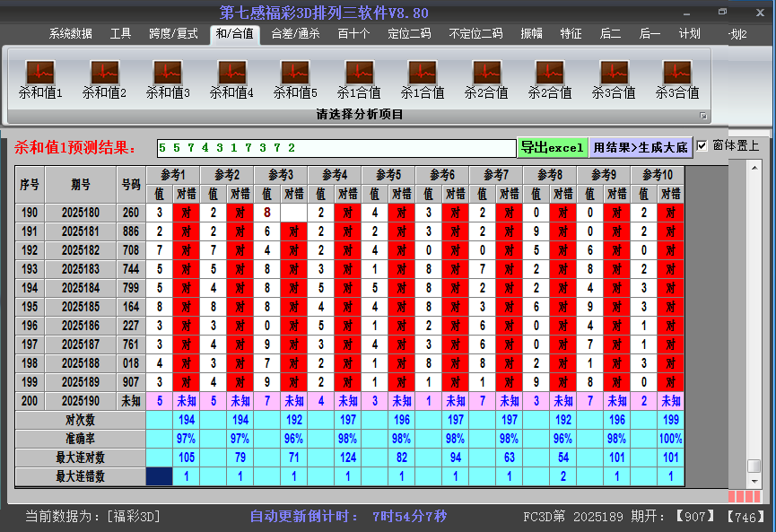Viewport: 776px width, 532px height.
Task: Switch to the 系统数据 tab
Action: coord(70,34)
